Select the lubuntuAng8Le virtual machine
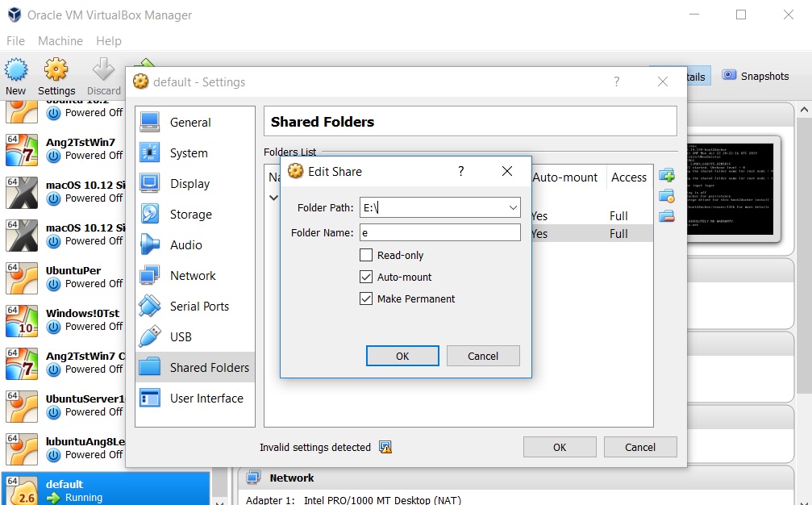 [x=64, y=448]
